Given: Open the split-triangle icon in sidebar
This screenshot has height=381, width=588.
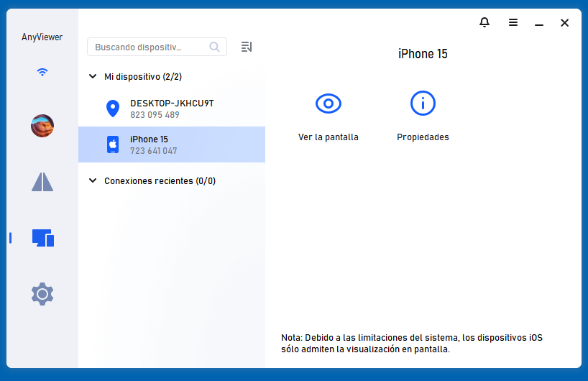Looking at the screenshot, I should coord(42,182).
